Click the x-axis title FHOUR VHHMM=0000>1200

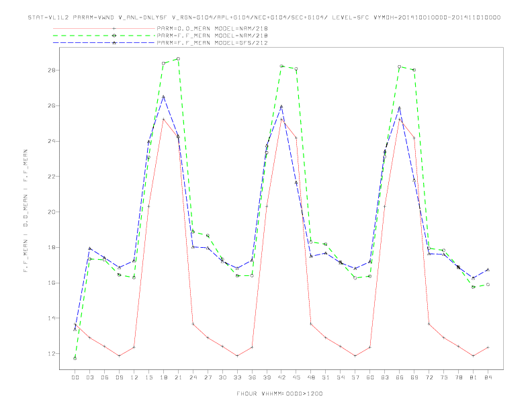point(279,394)
